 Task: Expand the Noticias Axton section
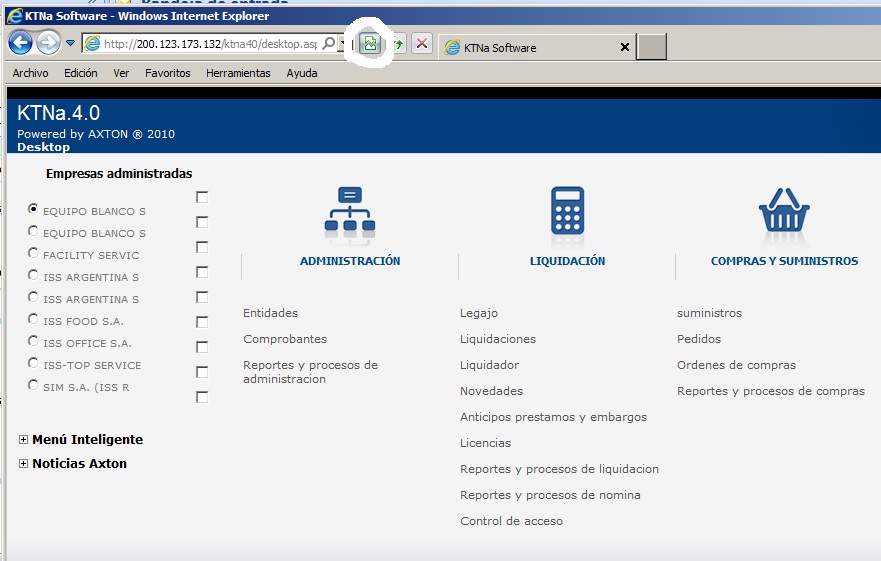point(23,464)
